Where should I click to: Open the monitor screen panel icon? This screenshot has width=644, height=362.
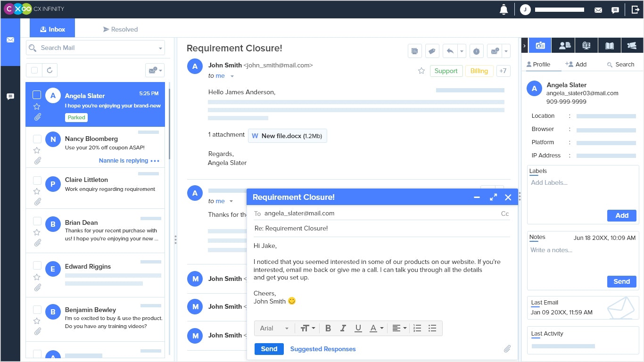[586, 45]
